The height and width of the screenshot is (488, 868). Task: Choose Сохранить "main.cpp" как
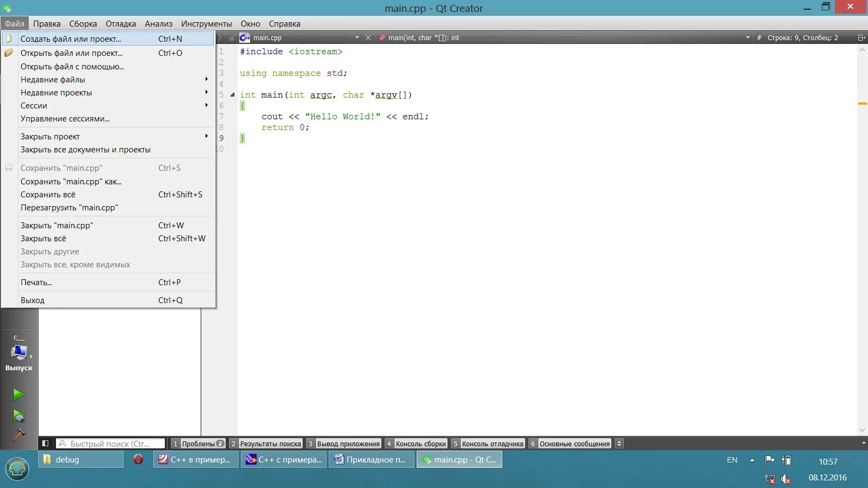[x=108, y=181]
